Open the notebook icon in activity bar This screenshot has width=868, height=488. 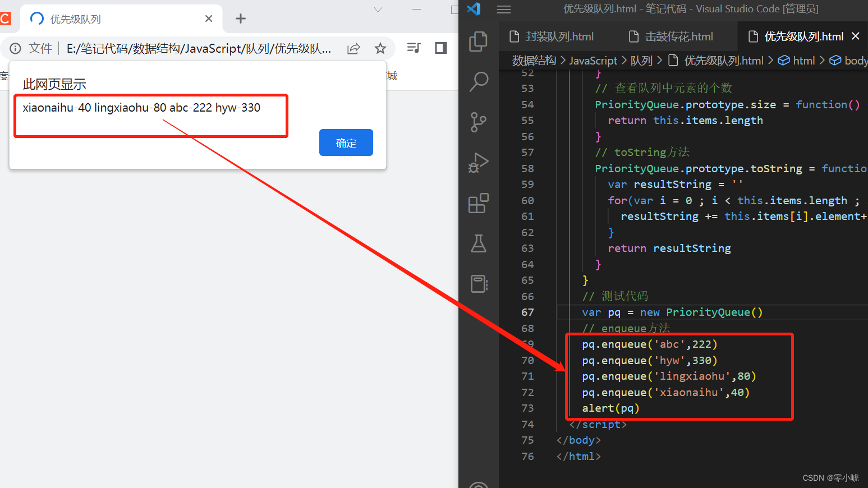pyautogui.click(x=478, y=284)
